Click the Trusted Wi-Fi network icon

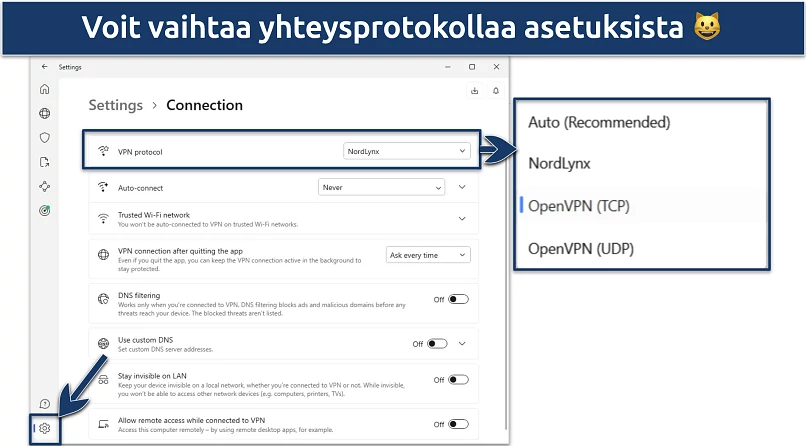tap(103, 219)
